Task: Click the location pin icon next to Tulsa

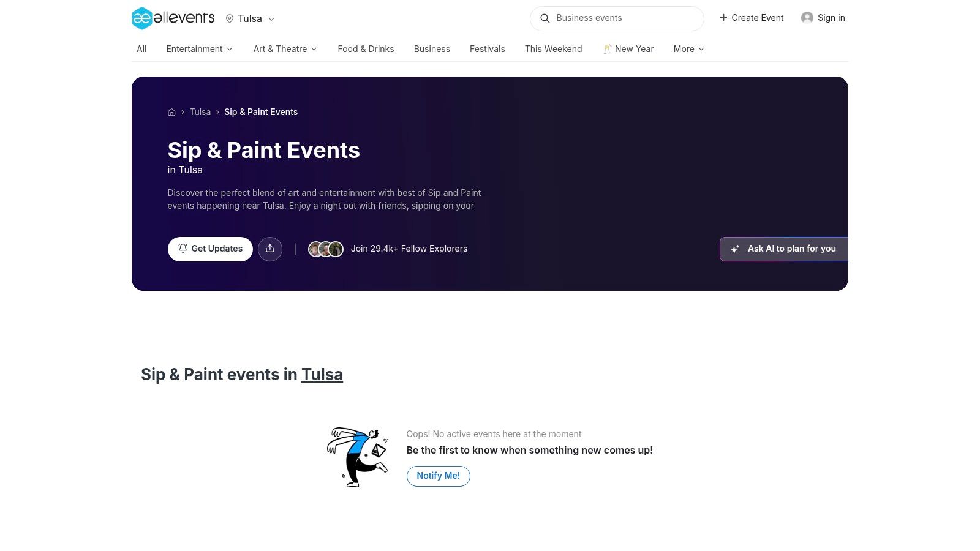Action: tap(230, 18)
